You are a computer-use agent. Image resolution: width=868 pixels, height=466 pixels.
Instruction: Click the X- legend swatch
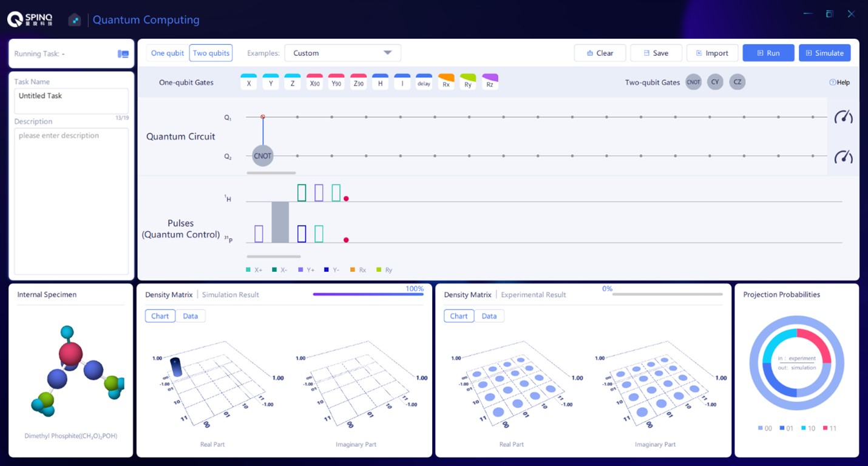tap(274, 269)
